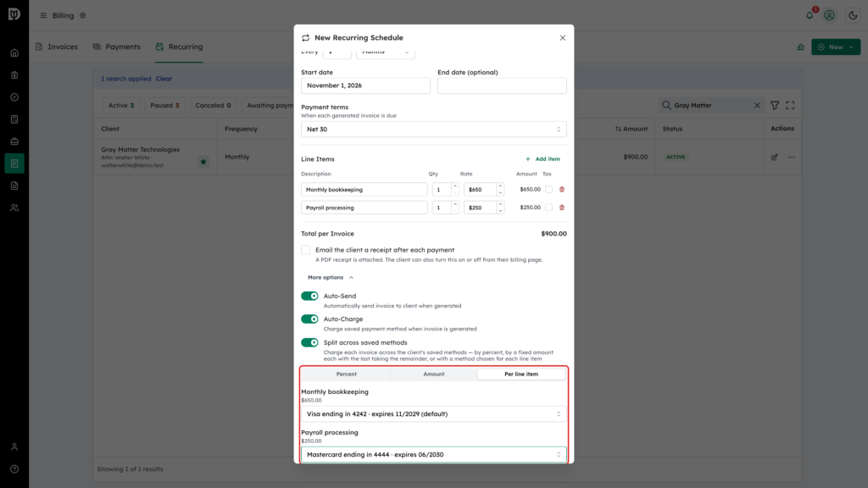
Task: Open the hamburger navigation menu
Action: point(43,15)
